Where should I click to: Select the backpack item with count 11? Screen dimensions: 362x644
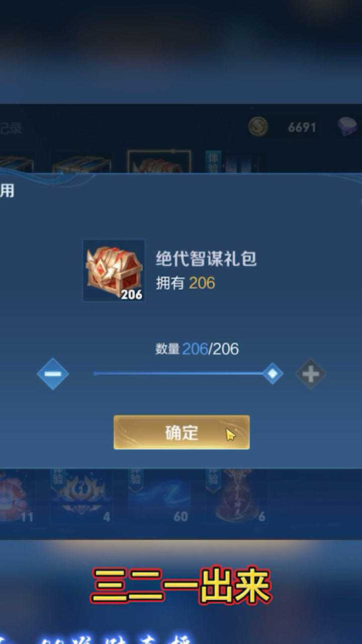click(x=17, y=496)
